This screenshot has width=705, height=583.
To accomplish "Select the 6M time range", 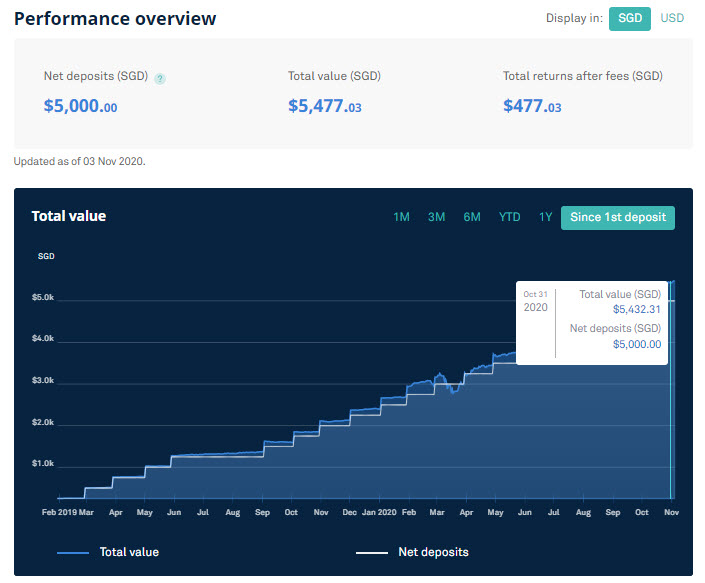I will coord(472,217).
